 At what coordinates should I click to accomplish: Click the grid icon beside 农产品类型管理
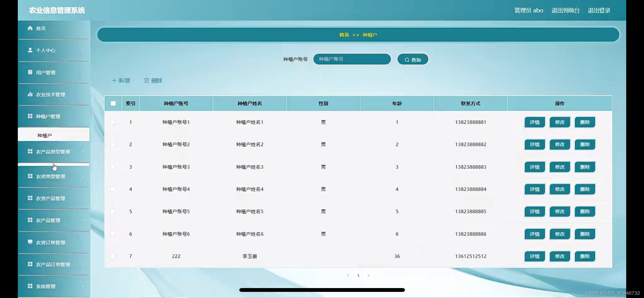[30, 151]
